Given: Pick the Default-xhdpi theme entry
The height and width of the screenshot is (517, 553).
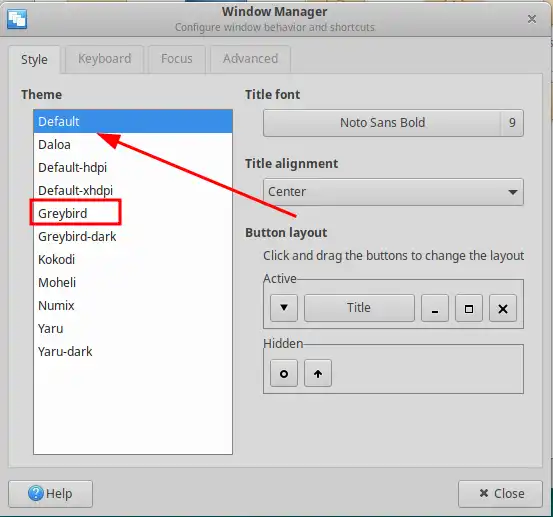Looking at the screenshot, I should (133, 190).
